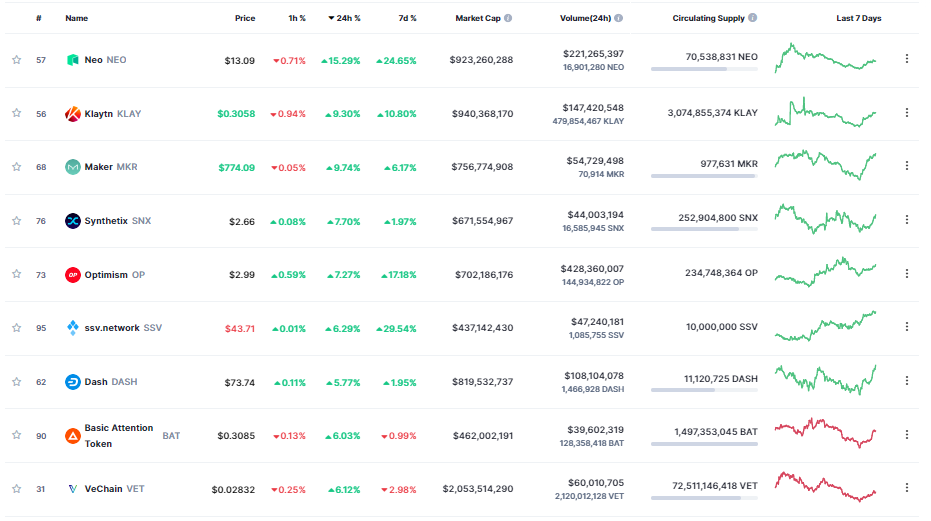Show Volume(24h) info icon
This screenshot has width=931, height=521.
click(619, 18)
